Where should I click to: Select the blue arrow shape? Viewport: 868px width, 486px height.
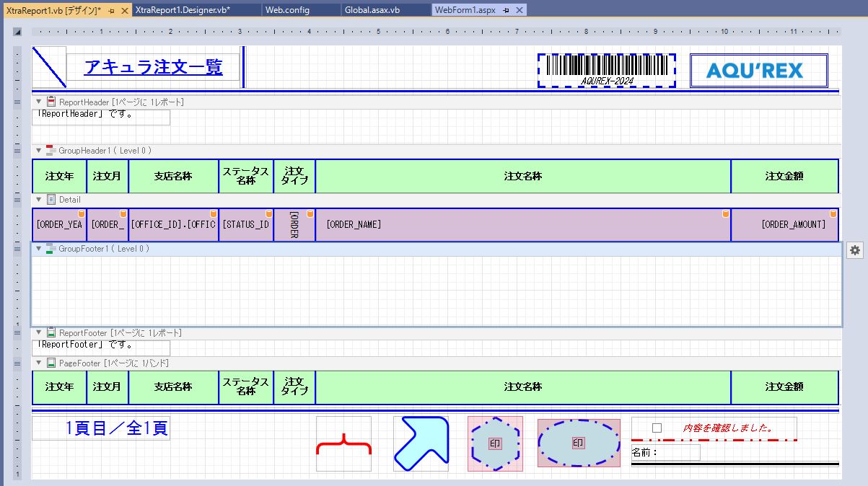(x=421, y=443)
